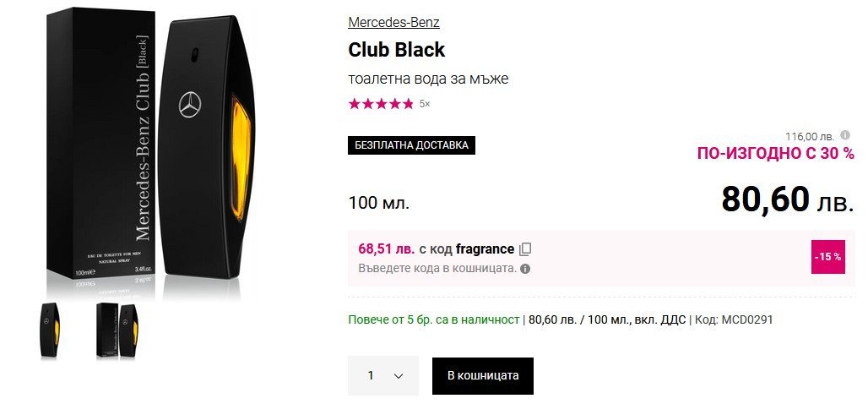Screen dimensions: 868x404
Task: Click the 'fragrance' code text
Action: coord(485,249)
